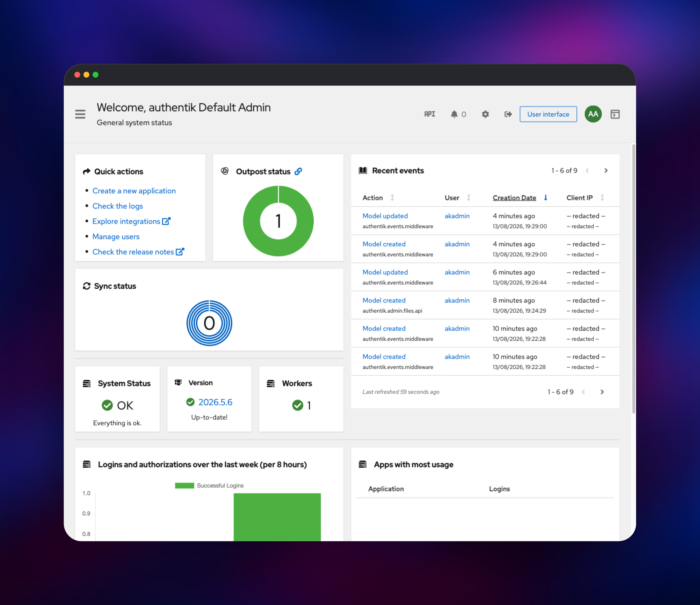Click the Workers server icon
This screenshot has width=700, height=605.
point(271,383)
